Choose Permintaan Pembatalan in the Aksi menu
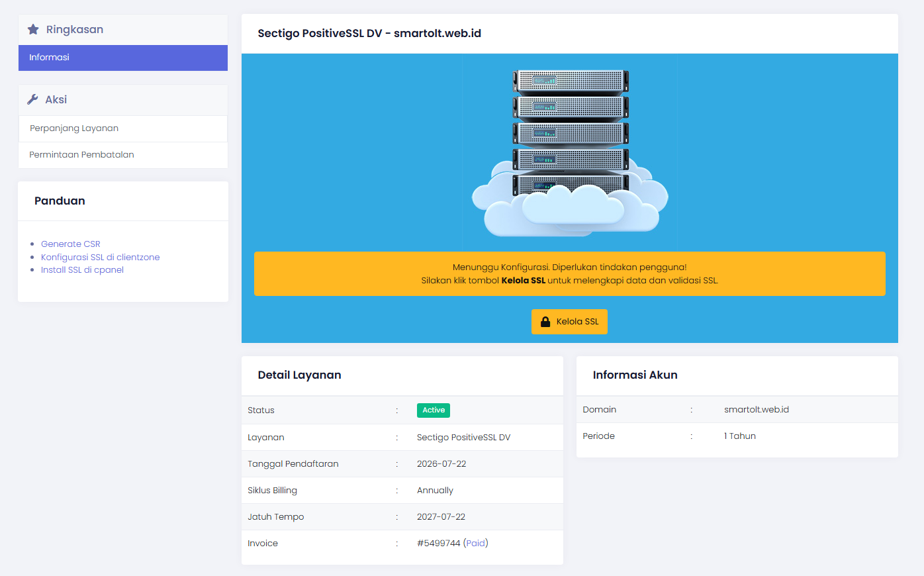The image size is (924, 576). coord(123,155)
